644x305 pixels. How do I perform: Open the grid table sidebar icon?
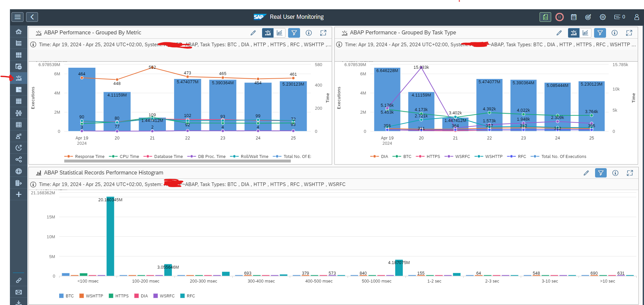[19, 125]
